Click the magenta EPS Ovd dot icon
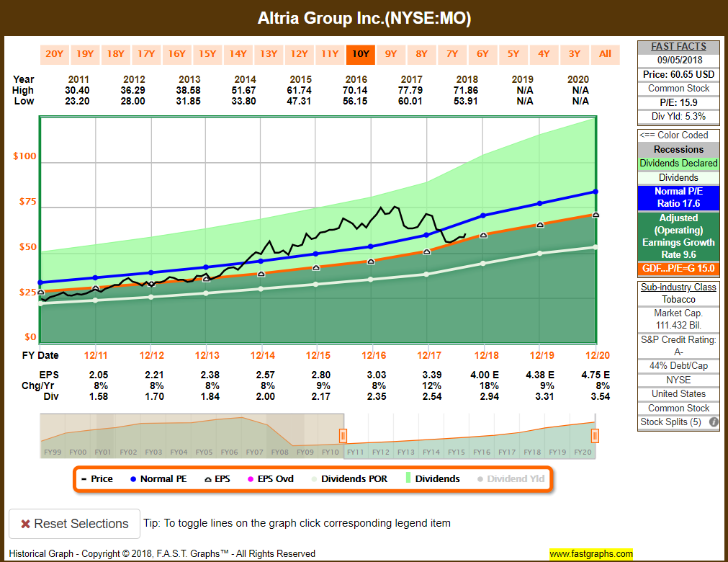 pyautogui.click(x=250, y=478)
